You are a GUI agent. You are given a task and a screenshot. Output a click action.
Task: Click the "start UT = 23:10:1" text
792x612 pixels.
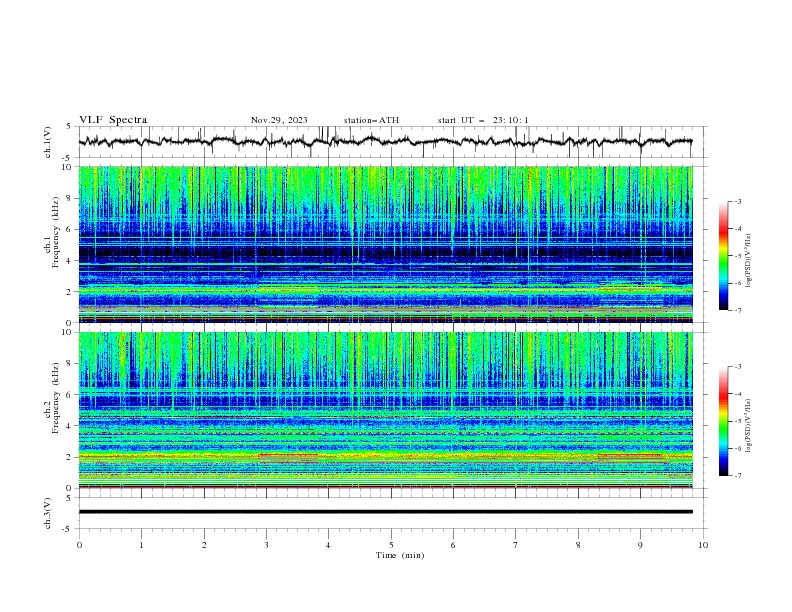point(482,120)
